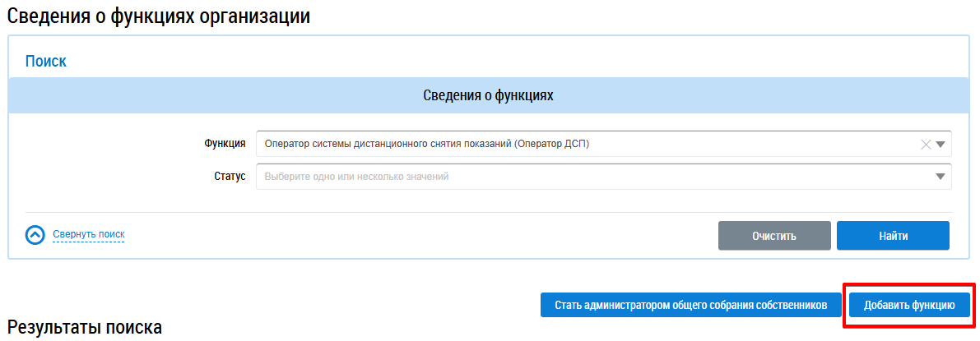Screen dimensions: 980x341
Task: Click the Функция field label
Action: pos(225,144)
